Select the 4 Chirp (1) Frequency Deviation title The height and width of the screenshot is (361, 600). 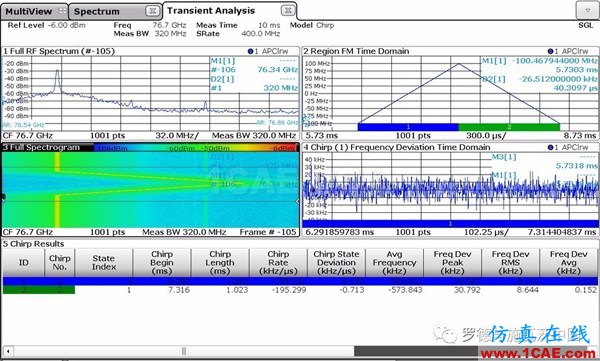click(x=397, y=147)
